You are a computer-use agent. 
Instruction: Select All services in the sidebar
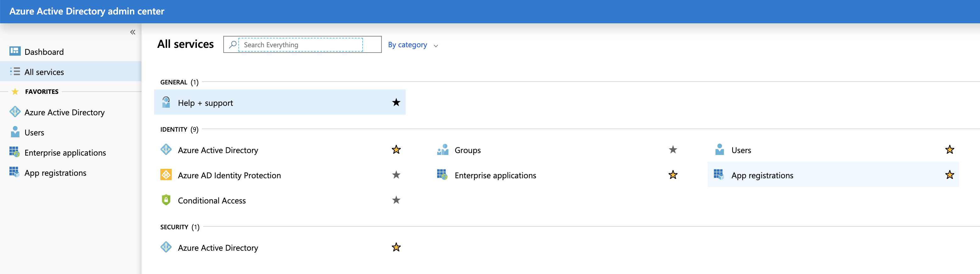click(x=44, y=71)
